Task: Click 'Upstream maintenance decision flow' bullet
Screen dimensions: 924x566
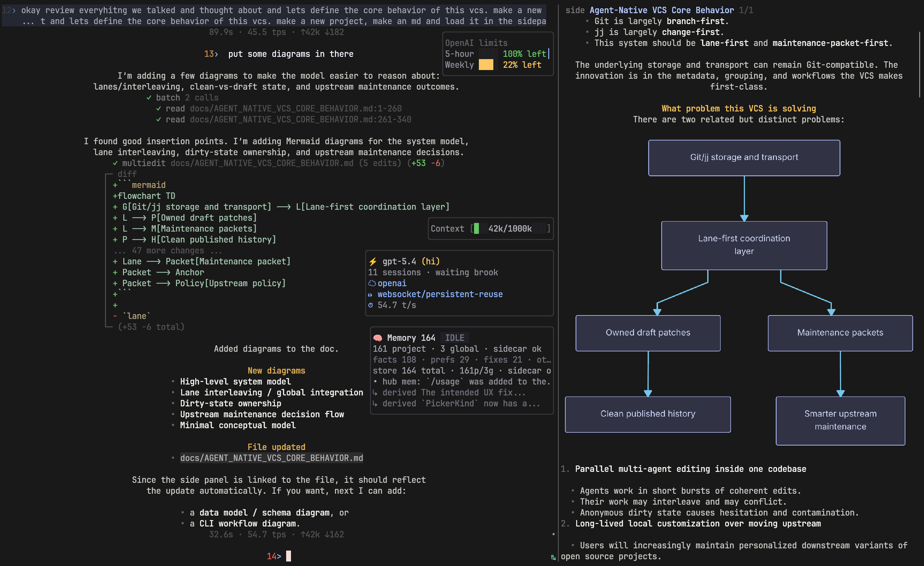Action: tap(262, 414)
